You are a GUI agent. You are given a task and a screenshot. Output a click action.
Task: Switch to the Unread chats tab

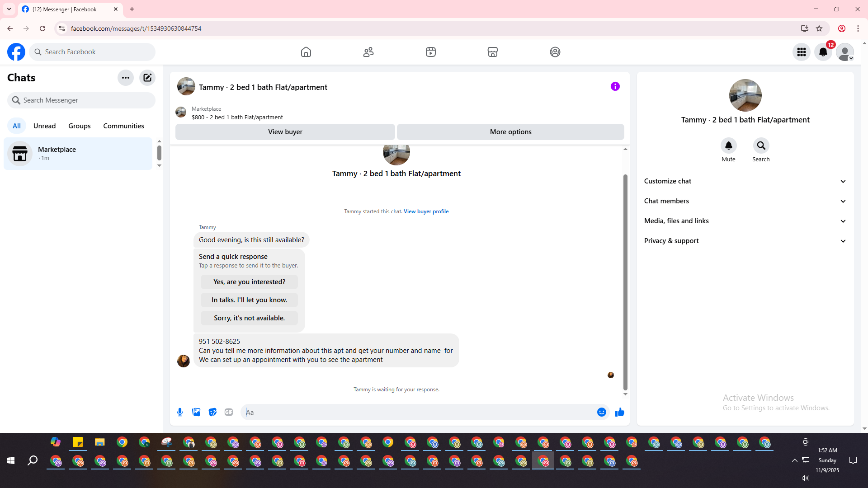44,126
